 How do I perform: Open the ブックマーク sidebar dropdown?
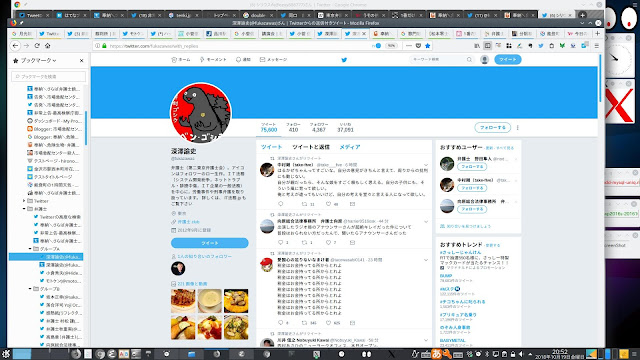(x=39, y=60)
